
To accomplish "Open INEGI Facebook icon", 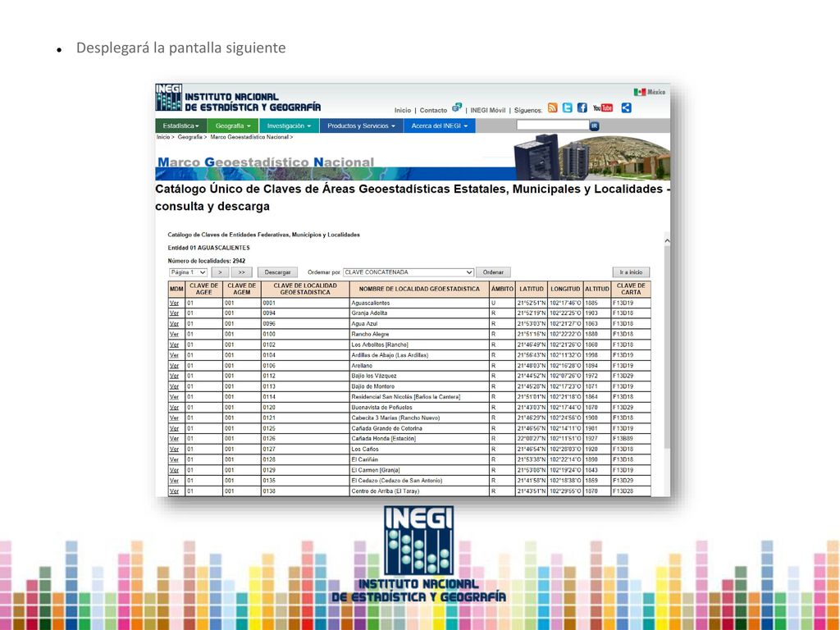I will [x=582, y=107].
